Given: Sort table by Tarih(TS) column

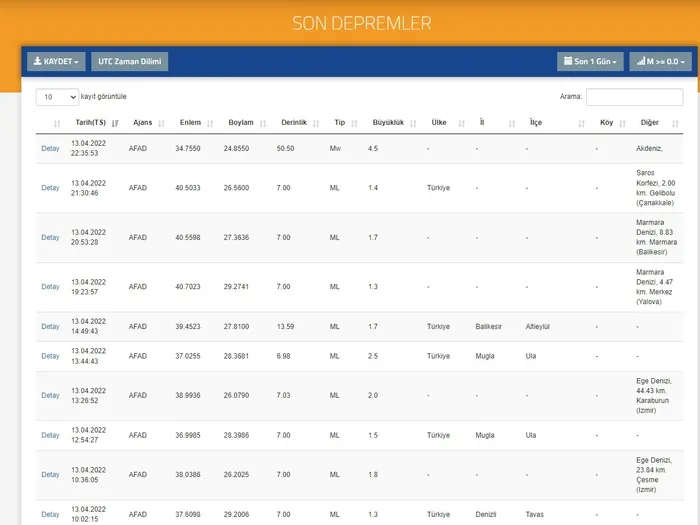Looking at the screenshot, I should click(91, 123).
